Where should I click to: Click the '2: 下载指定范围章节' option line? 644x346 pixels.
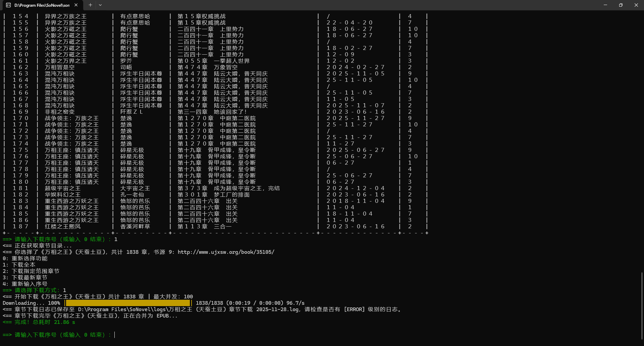pos(31,271)
